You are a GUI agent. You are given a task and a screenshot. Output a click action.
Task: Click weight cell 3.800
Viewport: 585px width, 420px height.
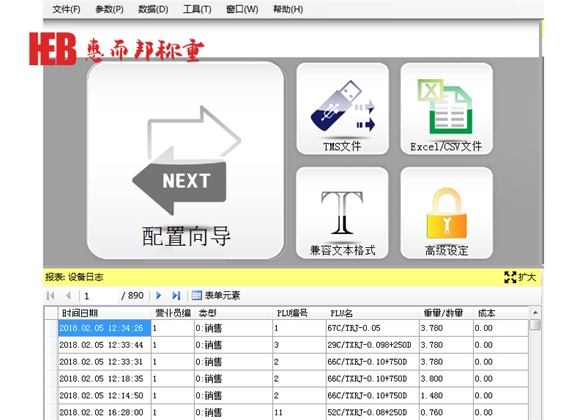(446, 379)
